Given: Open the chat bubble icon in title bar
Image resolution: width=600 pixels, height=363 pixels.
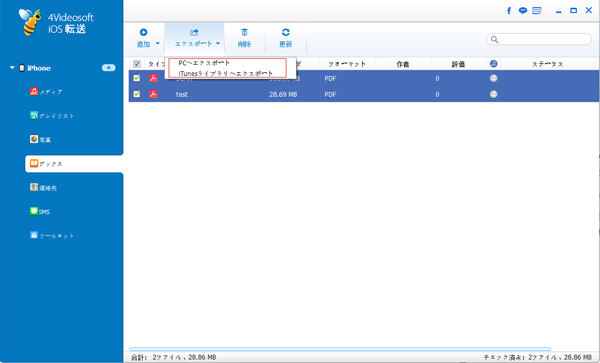Looking at the screenshot, I should (x=523, y=11).
